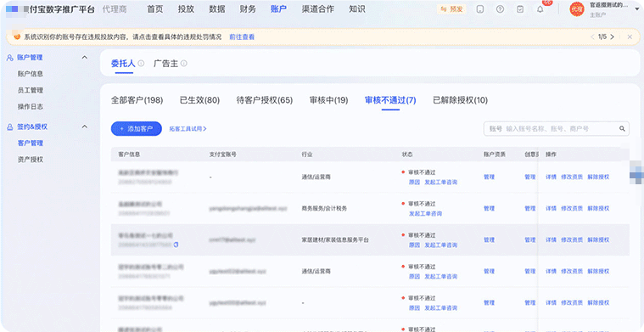Click 解除授权 in the 商务服务/会计税务 row

pos(598,208)
